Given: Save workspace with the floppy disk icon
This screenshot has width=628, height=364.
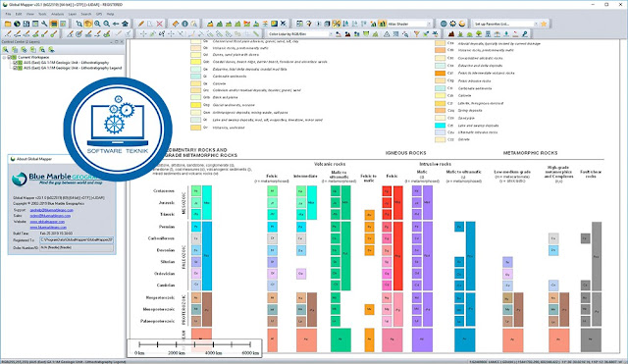Looking at the screenshot, I should point(26,24).
